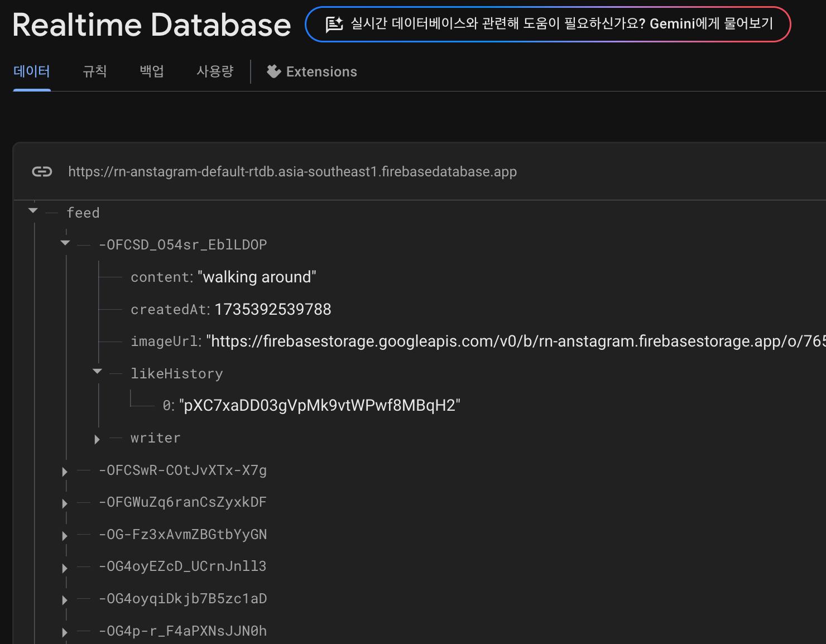This screenshot has height=644, width=826.
Task: Expand the -OG4oyqiDkjb7B5zc1aD node
Action: point(65,600)
